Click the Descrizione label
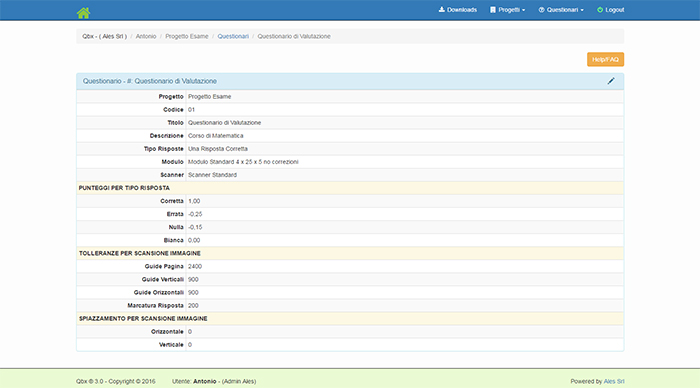The width and height of the screenshot is (700, 388). pyautogui.click(x=167, y=136)
